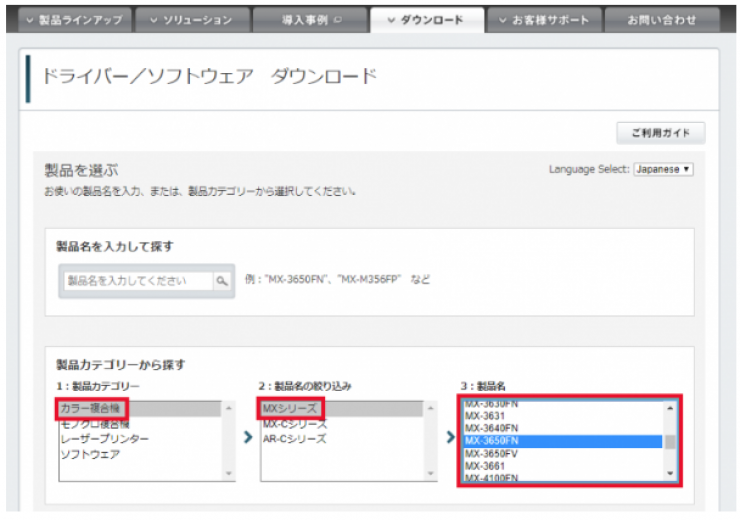Open the ソリューション menu tab
Image resolution: width=740 pixels, height=520 pixels.
pyautogui.click(x=192, y=20)
